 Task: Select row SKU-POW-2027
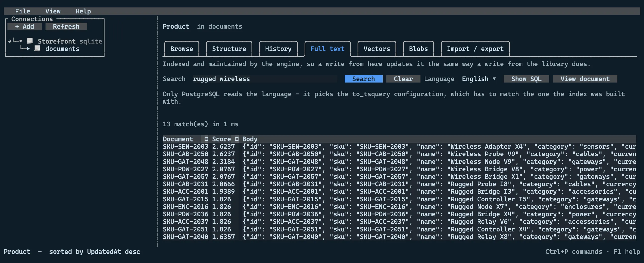pos(399,169)
